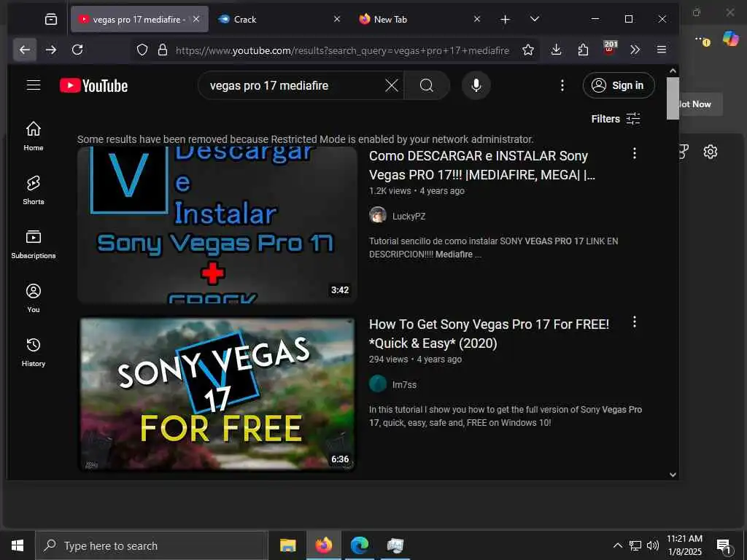Open Shorts in sidebar
747x560 pixels.
(34, 190)
